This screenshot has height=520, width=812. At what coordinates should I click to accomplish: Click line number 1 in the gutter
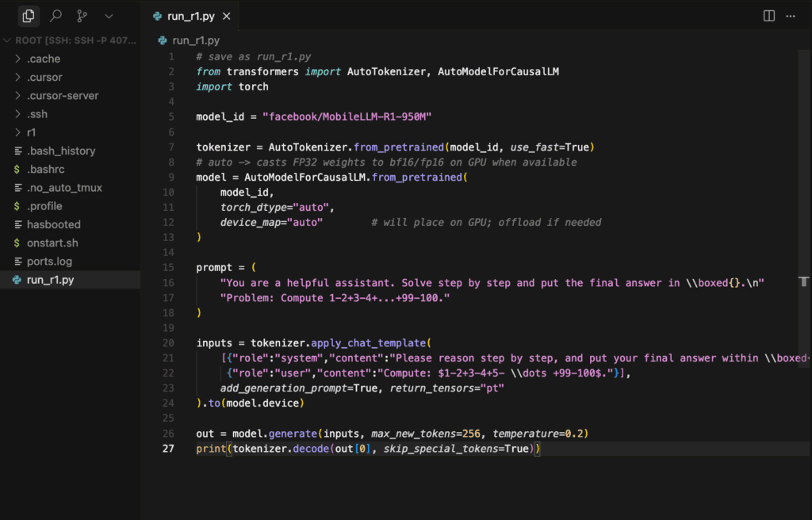pos(171,56)
